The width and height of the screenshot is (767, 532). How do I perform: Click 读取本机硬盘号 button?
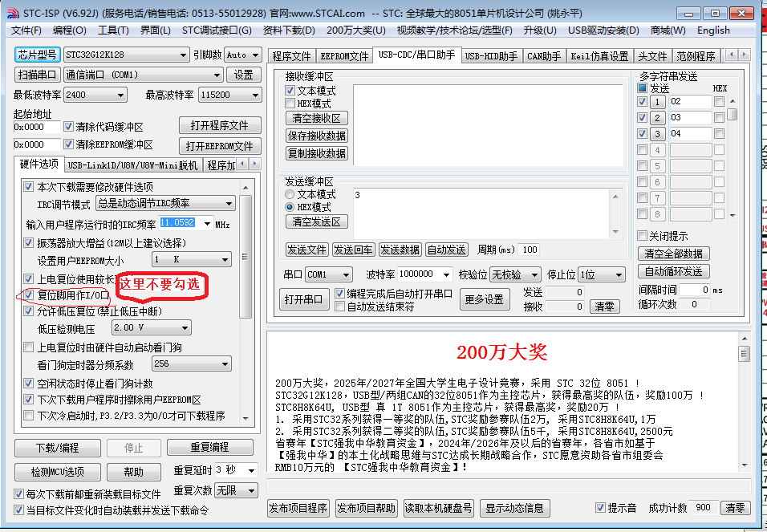(x=438, y=508)
